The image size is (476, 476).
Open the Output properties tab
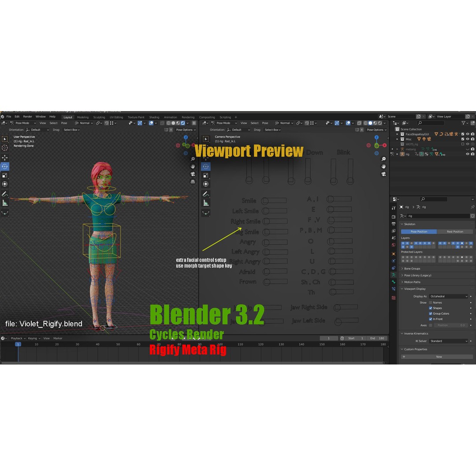click(x=394, y=224)
